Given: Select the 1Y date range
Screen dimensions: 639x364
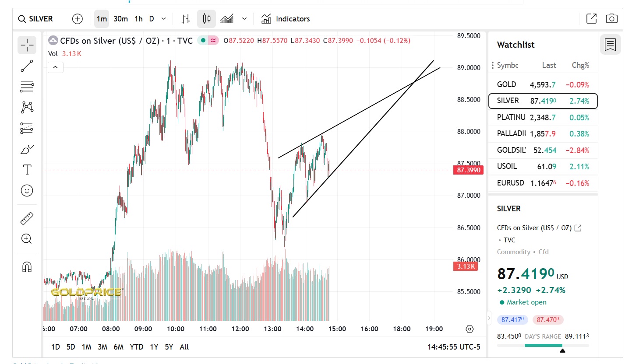Looking at the screenshot, I should tap(154, 347).
